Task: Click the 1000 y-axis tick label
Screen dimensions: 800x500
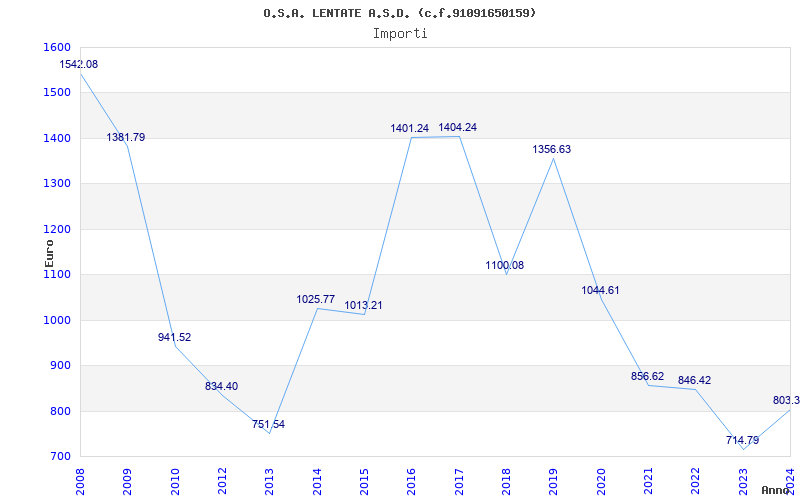Action: pyautogui.click(x=56, y=320)
